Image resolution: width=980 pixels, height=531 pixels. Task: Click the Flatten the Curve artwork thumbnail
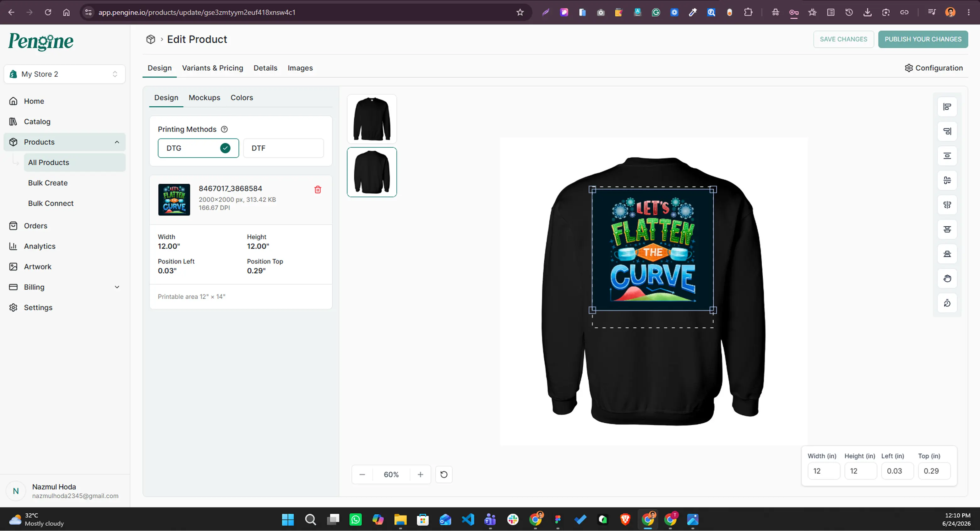174,200
